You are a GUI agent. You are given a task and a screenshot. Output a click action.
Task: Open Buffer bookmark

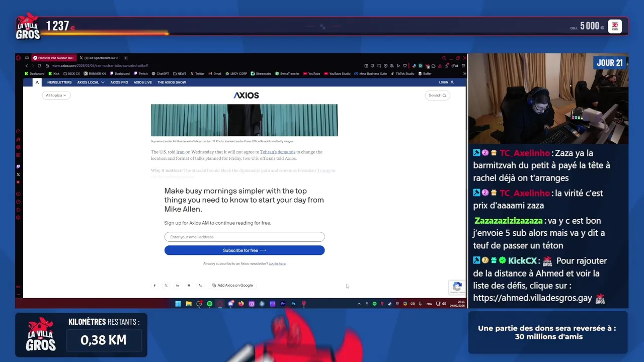pyautogui.click(x=425, y=73)
